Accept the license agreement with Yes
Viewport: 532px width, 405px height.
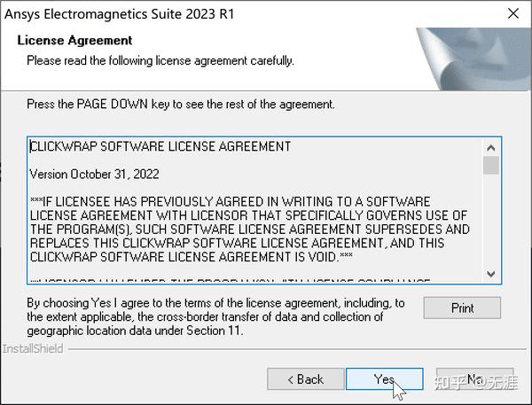385,379
